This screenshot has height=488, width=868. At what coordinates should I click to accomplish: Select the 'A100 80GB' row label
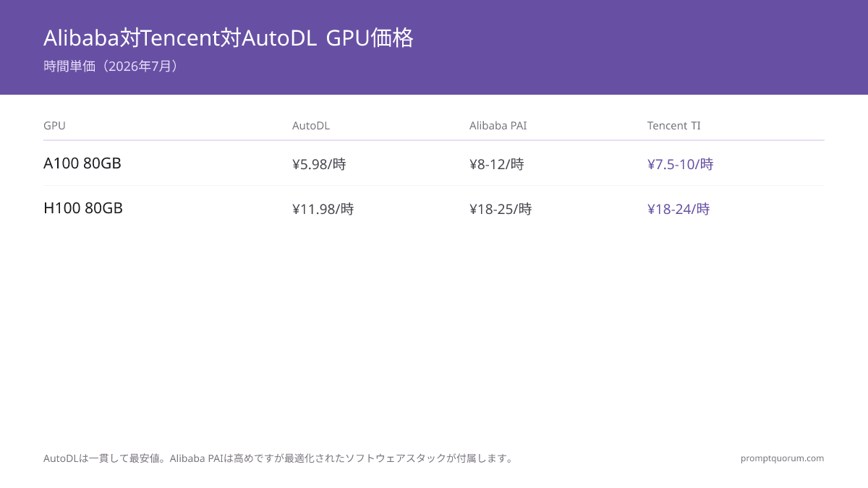tap(82, 163)
